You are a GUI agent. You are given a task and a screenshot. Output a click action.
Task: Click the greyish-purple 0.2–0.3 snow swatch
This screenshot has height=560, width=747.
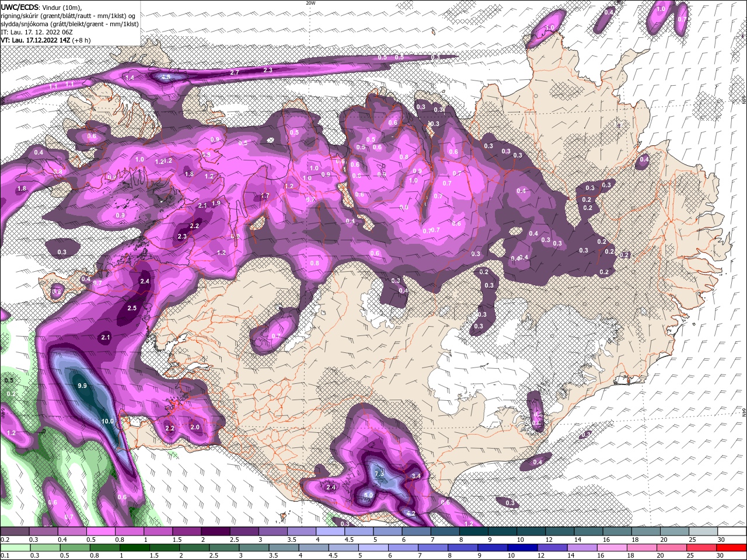(x=14, y=531)
